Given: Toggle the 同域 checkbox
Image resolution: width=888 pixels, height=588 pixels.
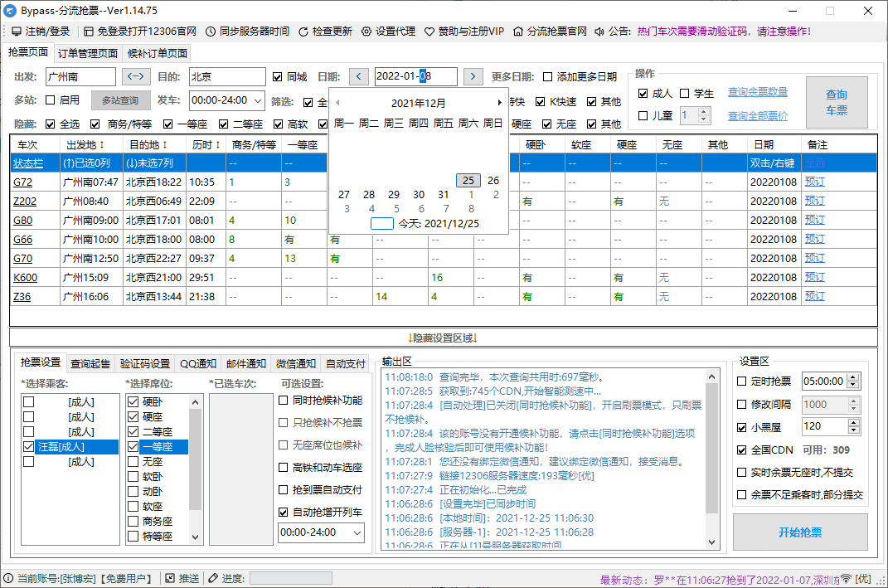Looking at the screenshot, I should coord(279,76).
